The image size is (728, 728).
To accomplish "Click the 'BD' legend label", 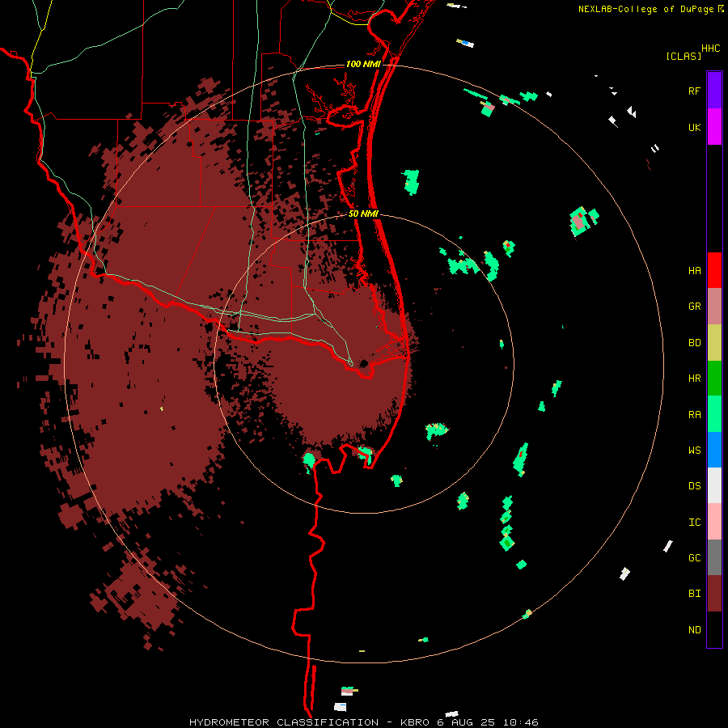I will pyautogui.click(x=694, y=343).
